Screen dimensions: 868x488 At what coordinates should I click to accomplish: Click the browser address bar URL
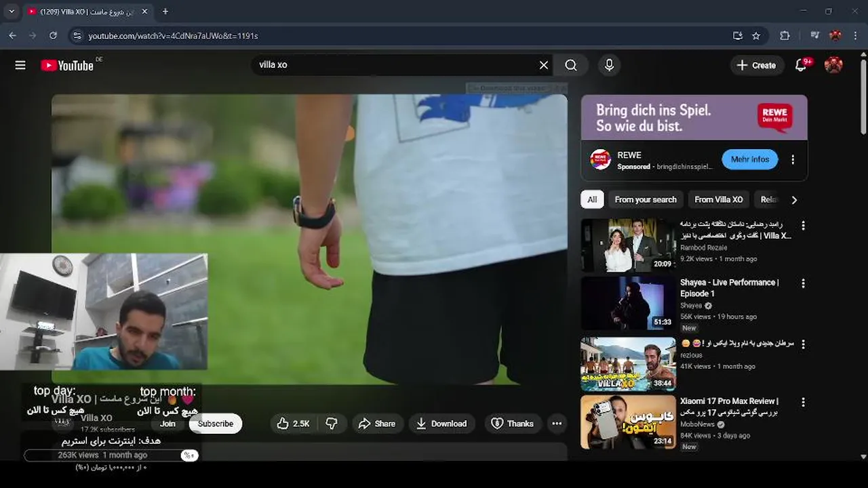coord(173,36)
